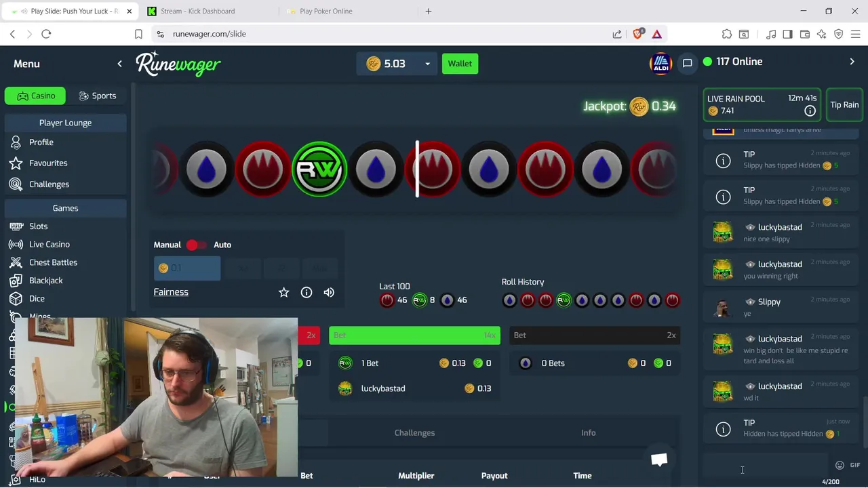Viewport: 868px width, 488px height.
Task: Click the Payout column header
Action: pyautogui.click(x=494, y=476)
